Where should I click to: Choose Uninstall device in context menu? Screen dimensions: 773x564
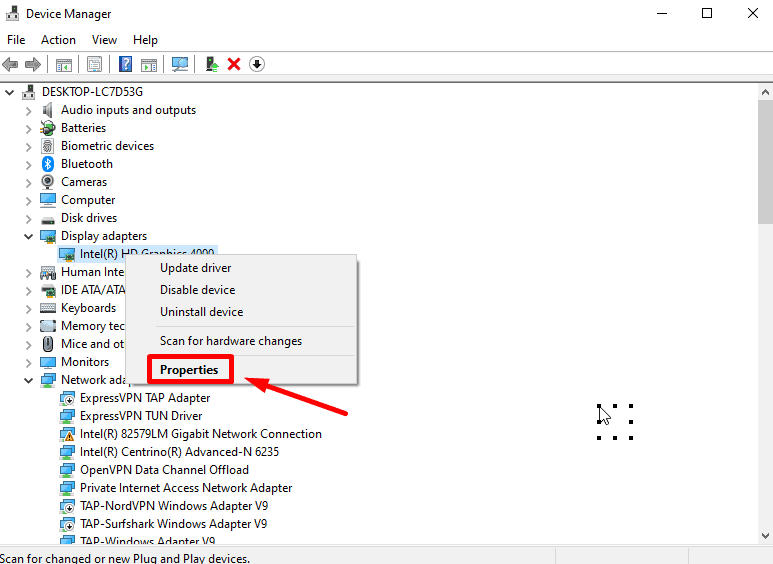point(242,312)
